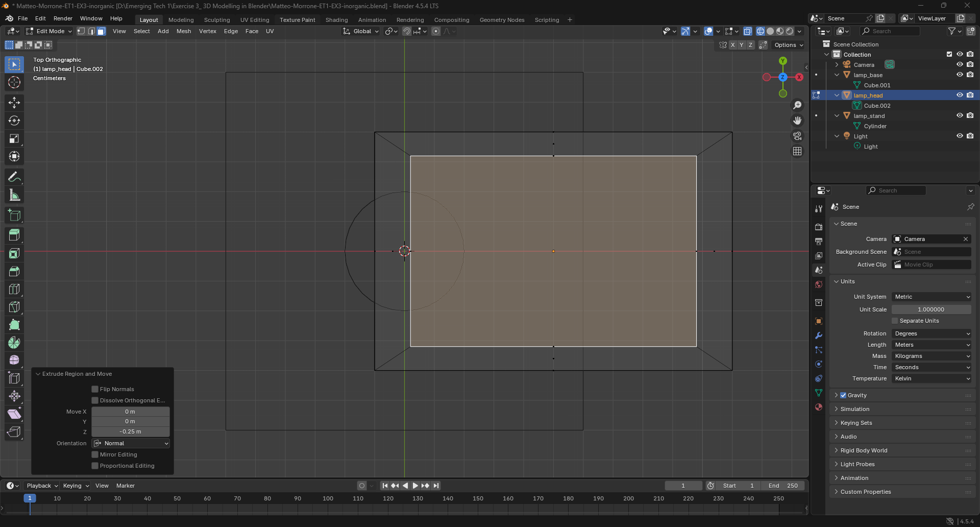
Task: Expand the Rigid Body World panel
Action: coord(864,450)
